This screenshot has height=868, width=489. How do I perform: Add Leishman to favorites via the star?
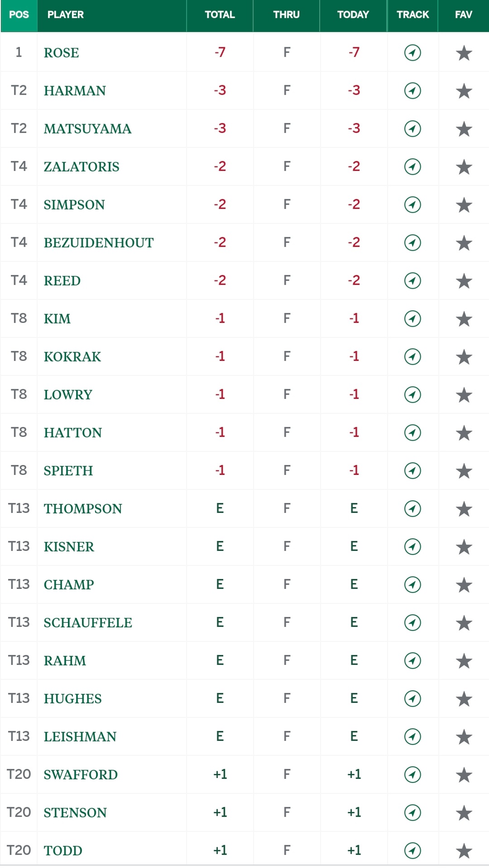pos(464,737)
